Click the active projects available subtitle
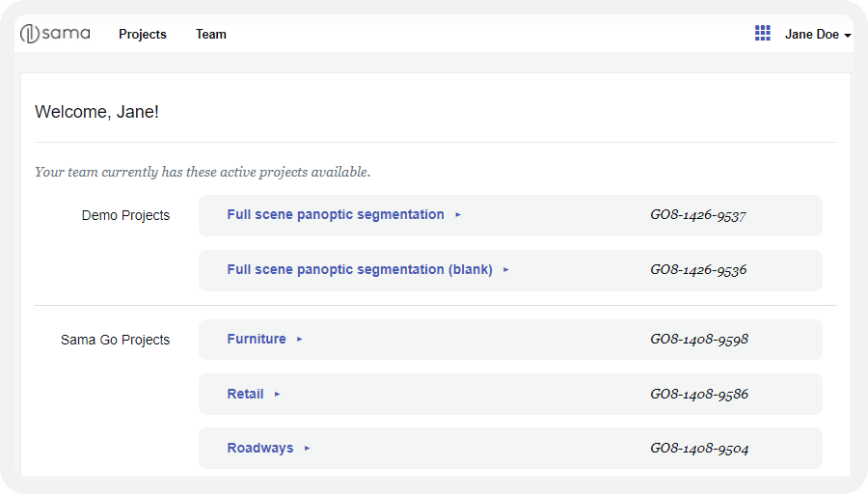 coord(203,173)
